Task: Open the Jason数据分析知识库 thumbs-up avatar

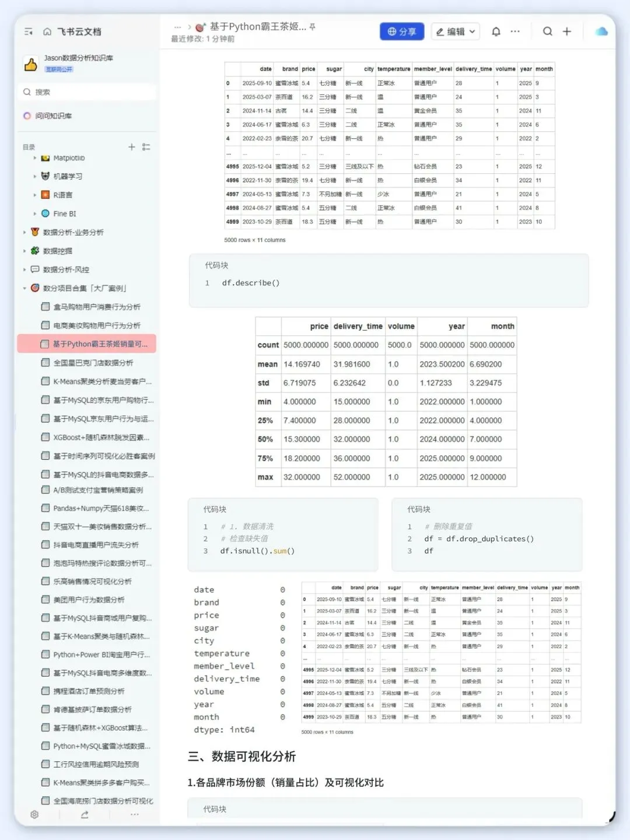Action: pos(31,64)
